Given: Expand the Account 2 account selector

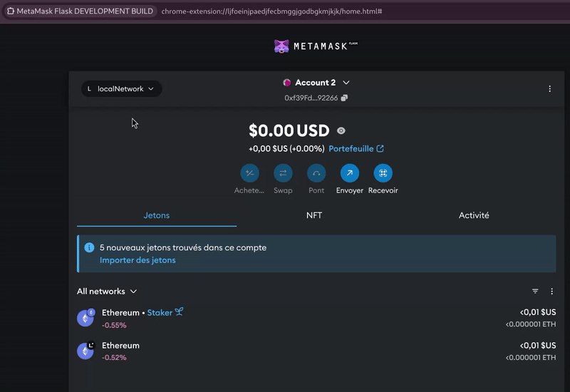Looking at the screenshot, I should click(x=316, y=83).
